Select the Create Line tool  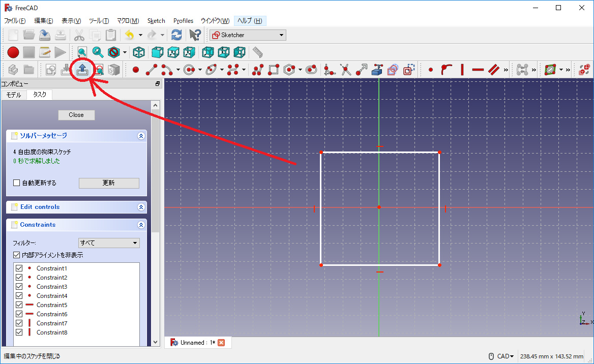coord(152,70)
